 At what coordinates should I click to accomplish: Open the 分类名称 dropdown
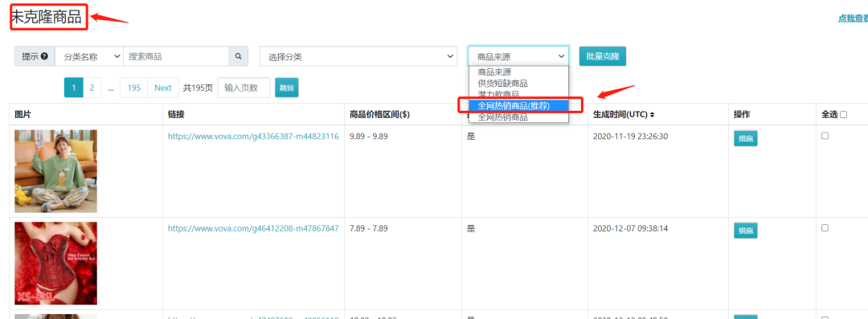click(89, 56)
